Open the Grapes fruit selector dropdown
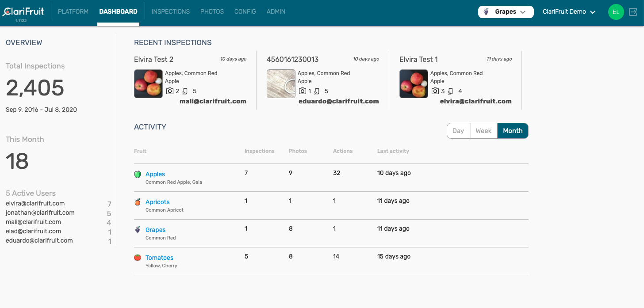Viewport: 644px width, 308px height. [x=506, y=12]
